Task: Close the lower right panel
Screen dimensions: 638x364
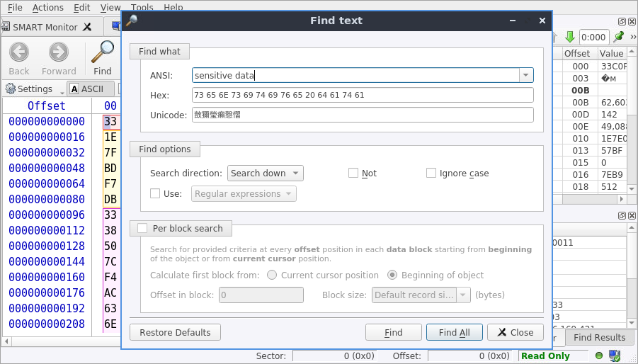Action: click(x=632, y=215)
